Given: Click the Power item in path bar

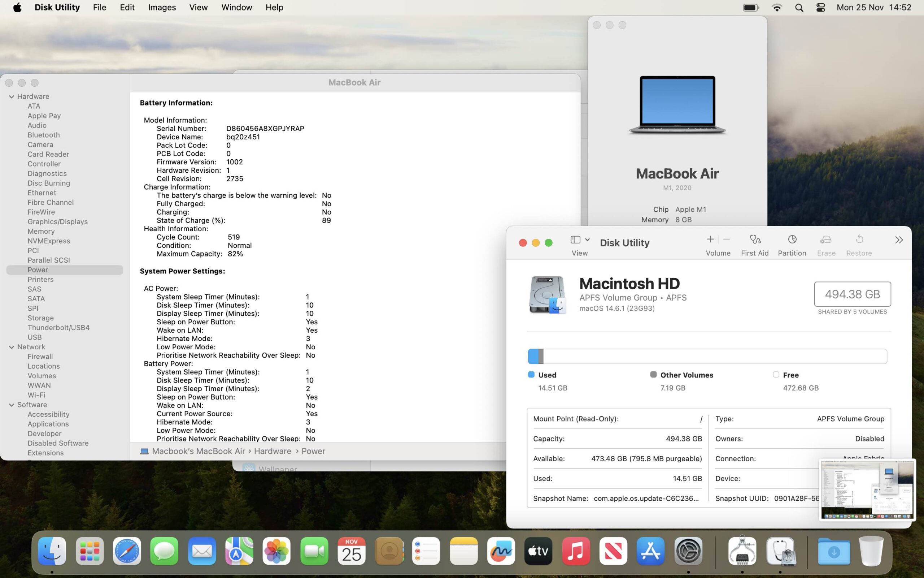Looking at the screenshot, I should point(313,451).
